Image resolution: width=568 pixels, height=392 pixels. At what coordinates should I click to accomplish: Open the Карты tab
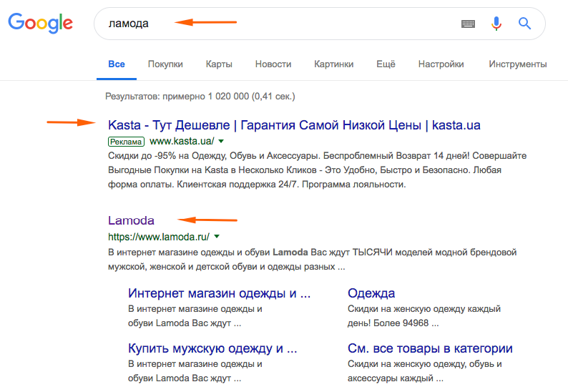pyautogui.click(x=219, y=64)
